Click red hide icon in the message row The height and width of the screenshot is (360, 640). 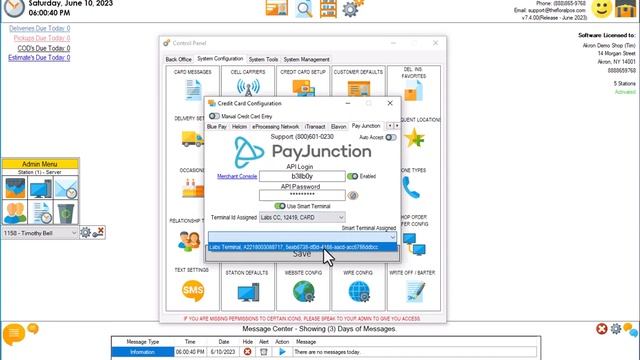[247, 352]
